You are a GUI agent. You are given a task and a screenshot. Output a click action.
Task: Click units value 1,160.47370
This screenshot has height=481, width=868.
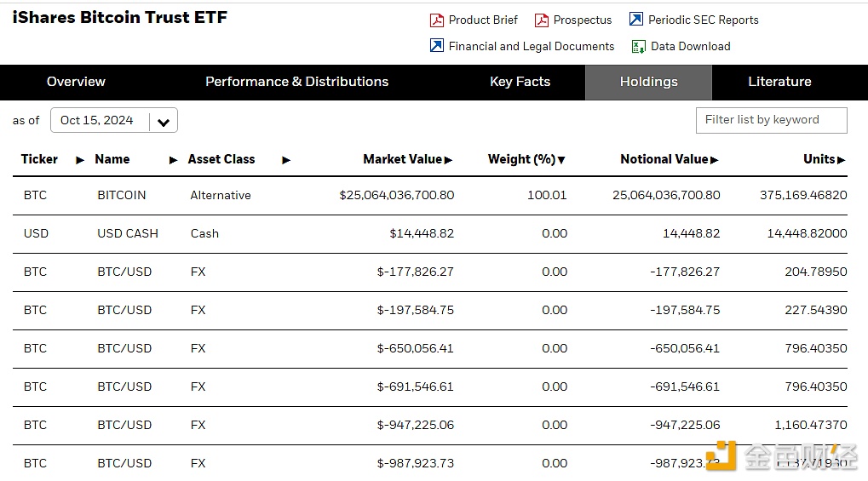pyautogui.click(x=811, y=425)
